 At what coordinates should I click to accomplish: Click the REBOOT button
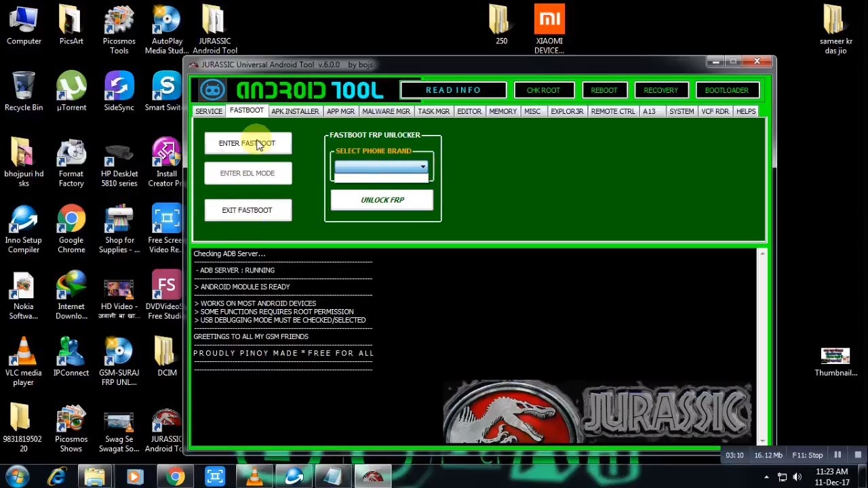coord(604,90)
